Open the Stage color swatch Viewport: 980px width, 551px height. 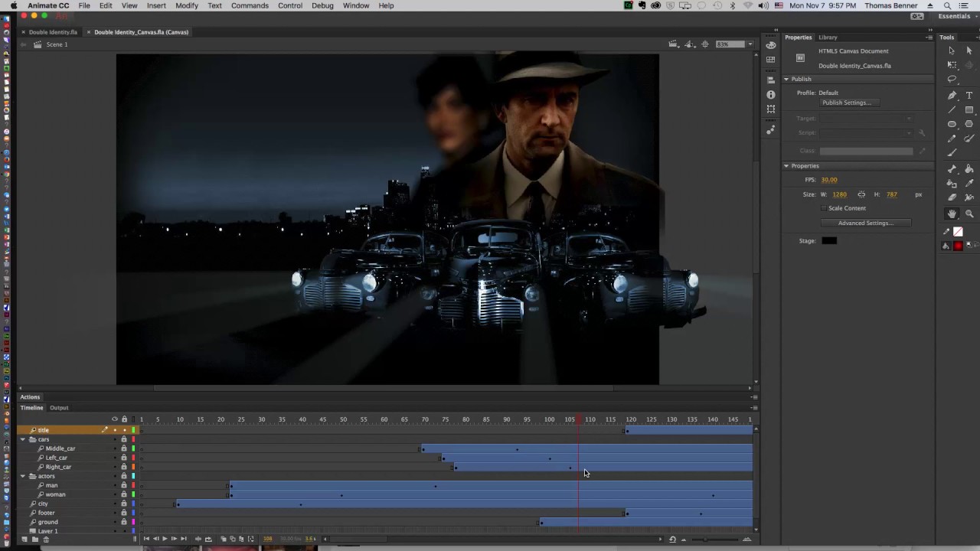[829, 241]
